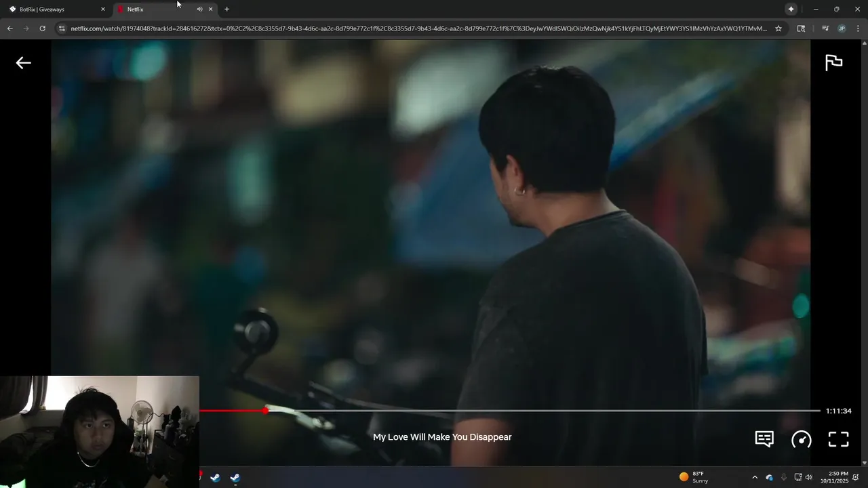
Task: Open a new browser tab
Action: 226,9
